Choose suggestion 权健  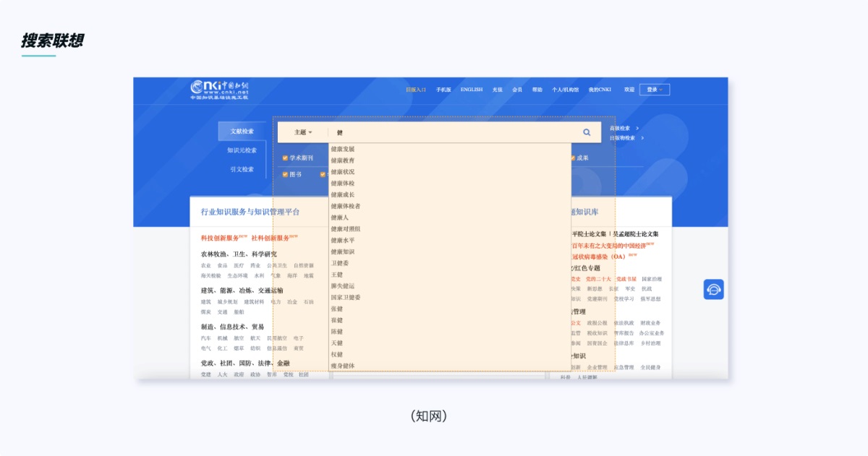[337, 354]
